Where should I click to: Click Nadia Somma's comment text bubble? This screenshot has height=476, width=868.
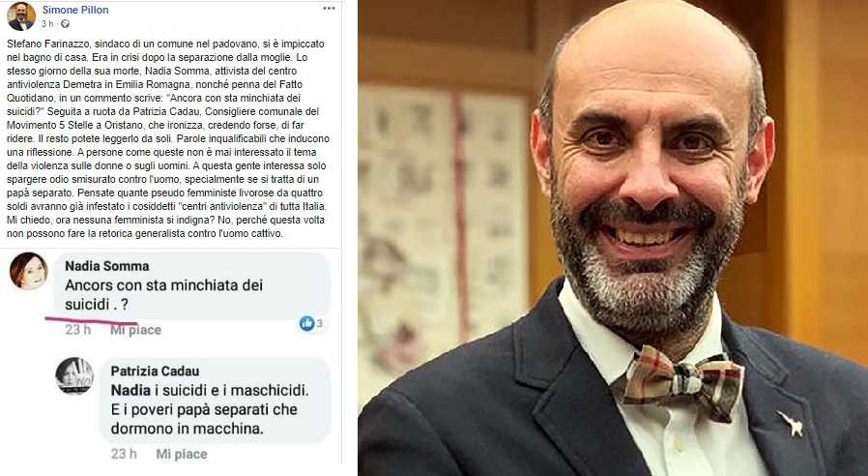192,285
